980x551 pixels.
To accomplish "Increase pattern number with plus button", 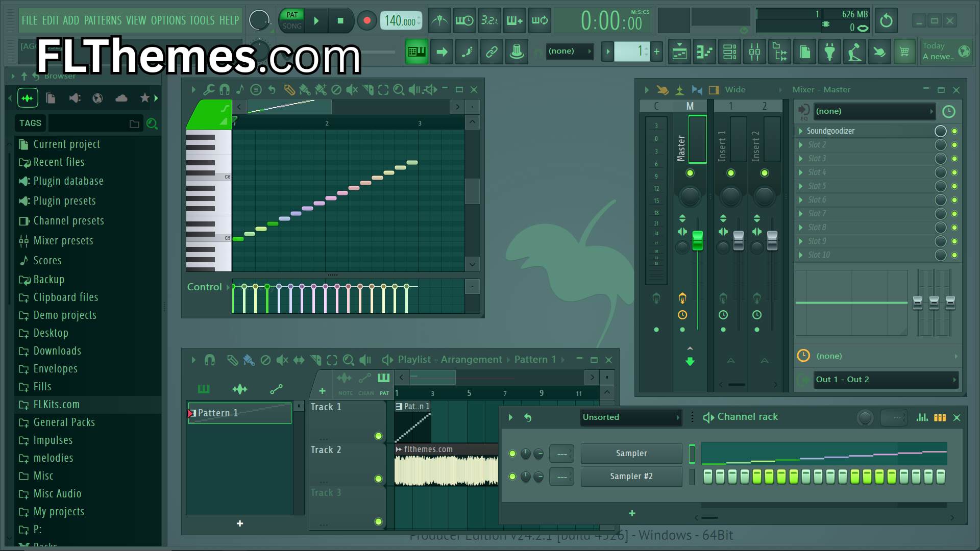I will [x=656, y=51].
